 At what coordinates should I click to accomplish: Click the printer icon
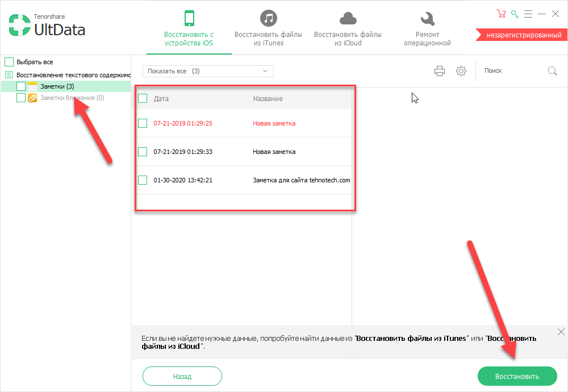[x=440, y=70]
